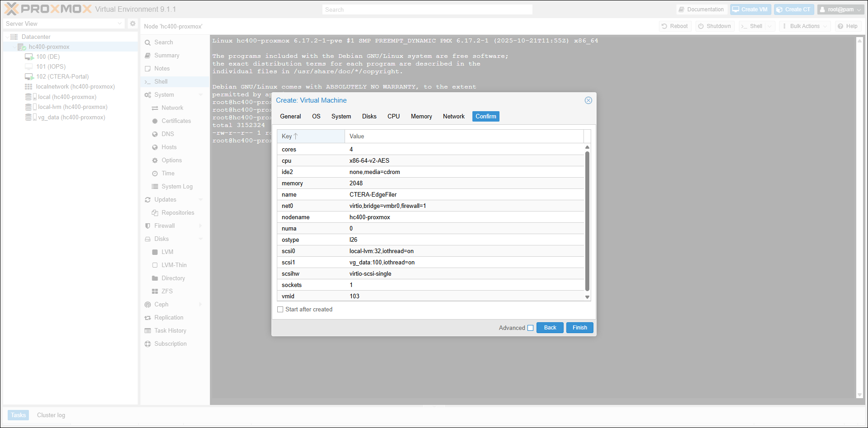
Task: Select the scsi1 vg_data row value
Action: click(x=382, y=263)
